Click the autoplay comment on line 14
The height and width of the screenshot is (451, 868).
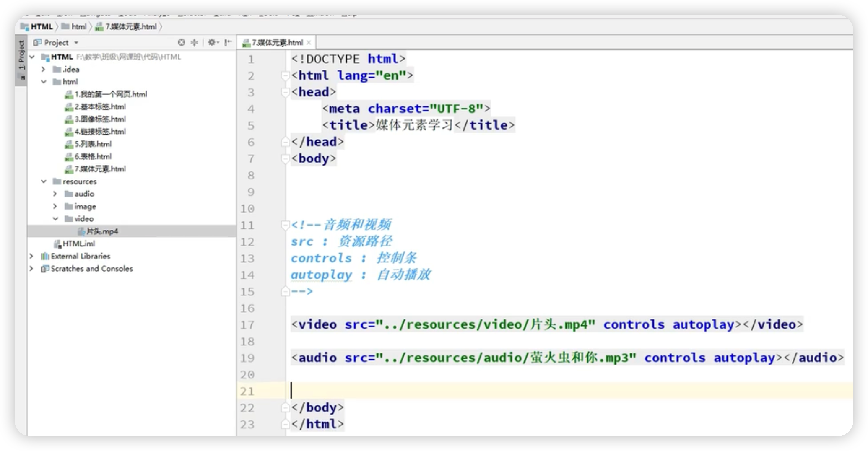pyautogui.click(x=361, y=275)
